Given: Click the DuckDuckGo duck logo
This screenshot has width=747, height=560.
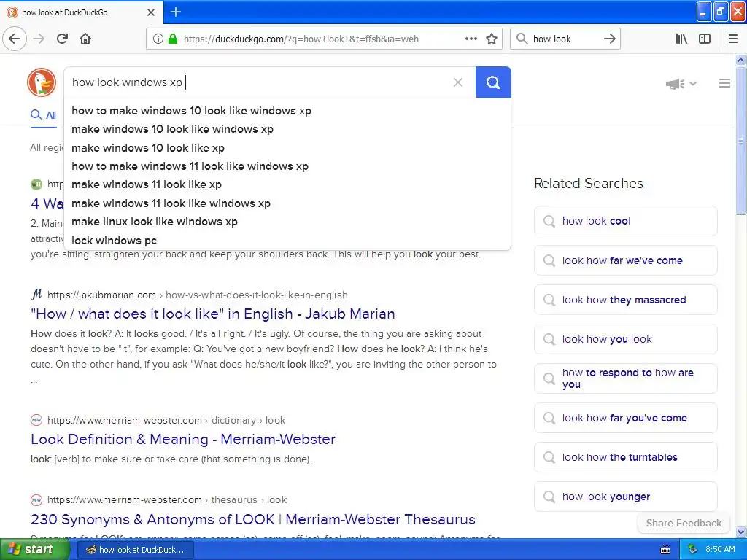Looking at the screenshot, I should point(42,82).
